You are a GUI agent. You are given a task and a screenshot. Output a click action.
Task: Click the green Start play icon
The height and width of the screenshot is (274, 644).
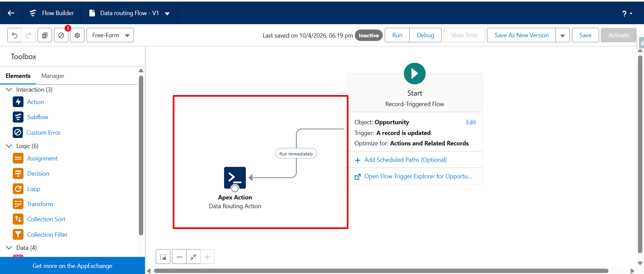pos(415,74)
